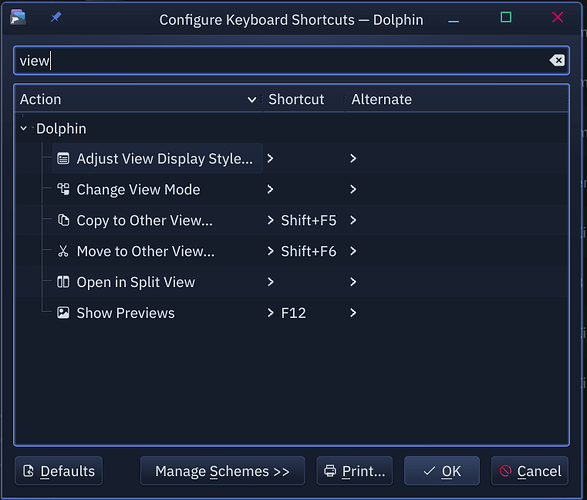Click the Show Previews image icon
This screenshot has height=500, width=587.
point(63,312)
